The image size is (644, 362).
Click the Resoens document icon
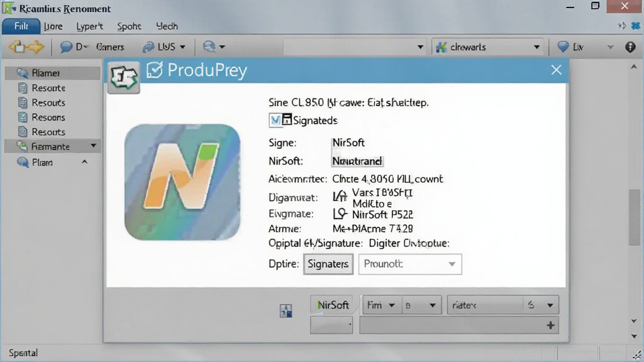pos(23,118)
